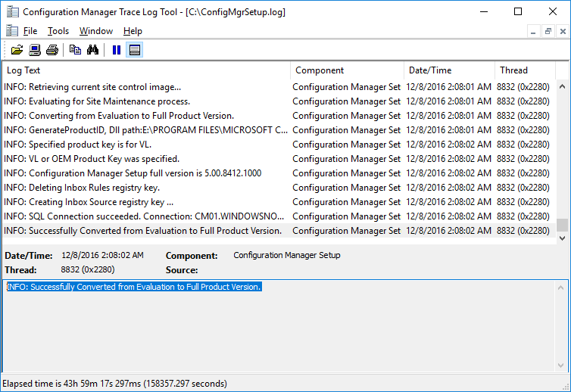Close the Trace Log Tool window
Image resolution: width=571 pixels, height=392 pixels.
pyautogui.click(x=552, y=11)
